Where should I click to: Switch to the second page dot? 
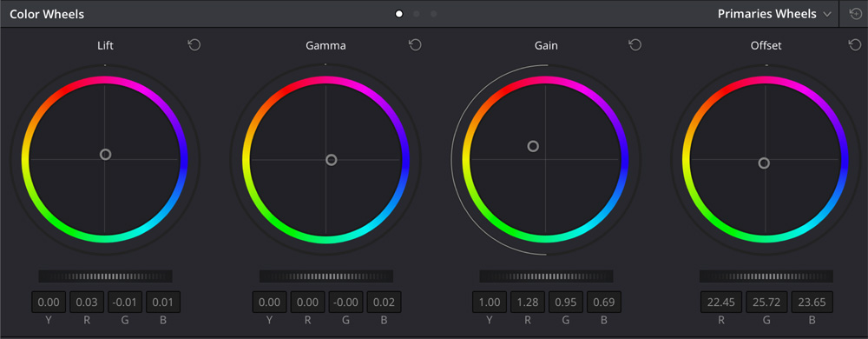pyautogui.click(x=417, y=14)
